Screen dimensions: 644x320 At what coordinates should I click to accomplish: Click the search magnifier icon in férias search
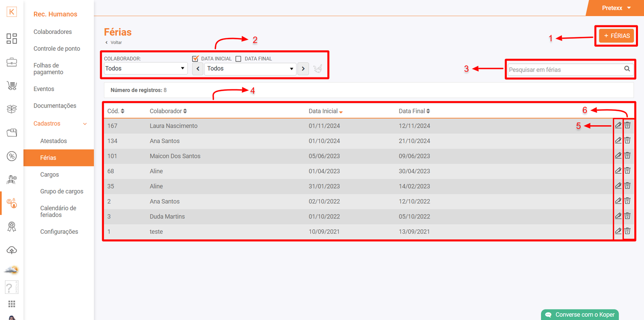627,69
